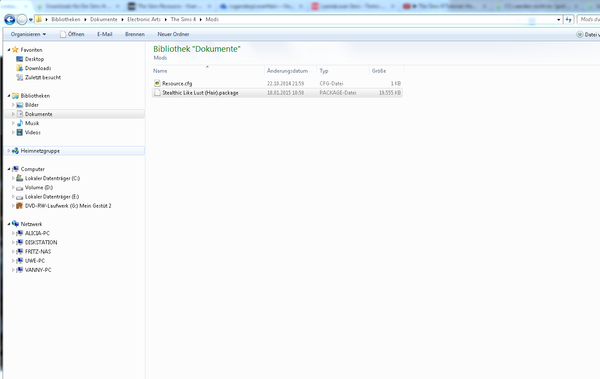Select The Sims 4 in address breadcrumb
Image resolution: width=600 pixels, height=379 pixels.
(x=183, y=19)
